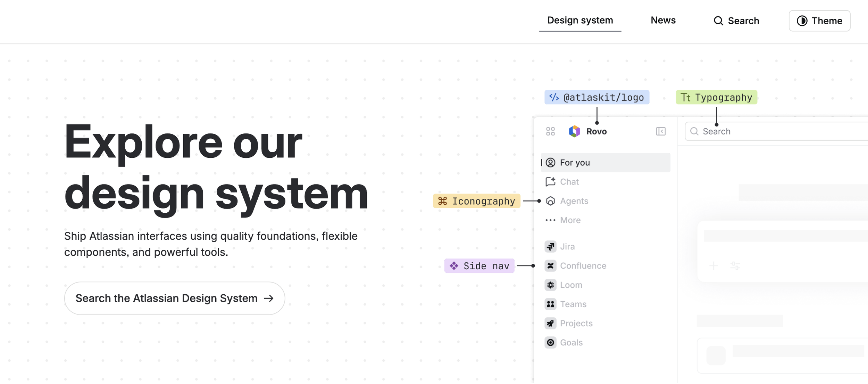Open the Design system tab

click(580, 21)
